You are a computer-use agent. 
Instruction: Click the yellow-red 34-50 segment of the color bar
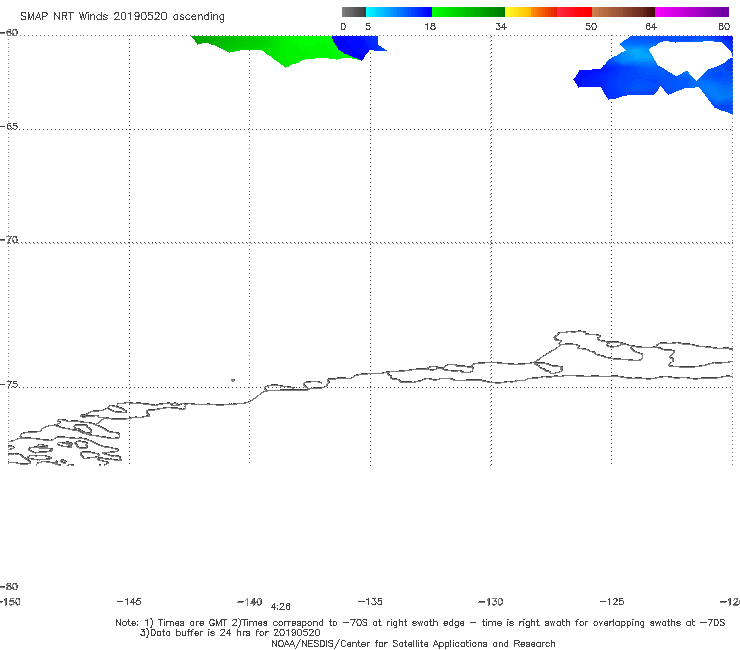pyautogui.click(x=548, y=12)
